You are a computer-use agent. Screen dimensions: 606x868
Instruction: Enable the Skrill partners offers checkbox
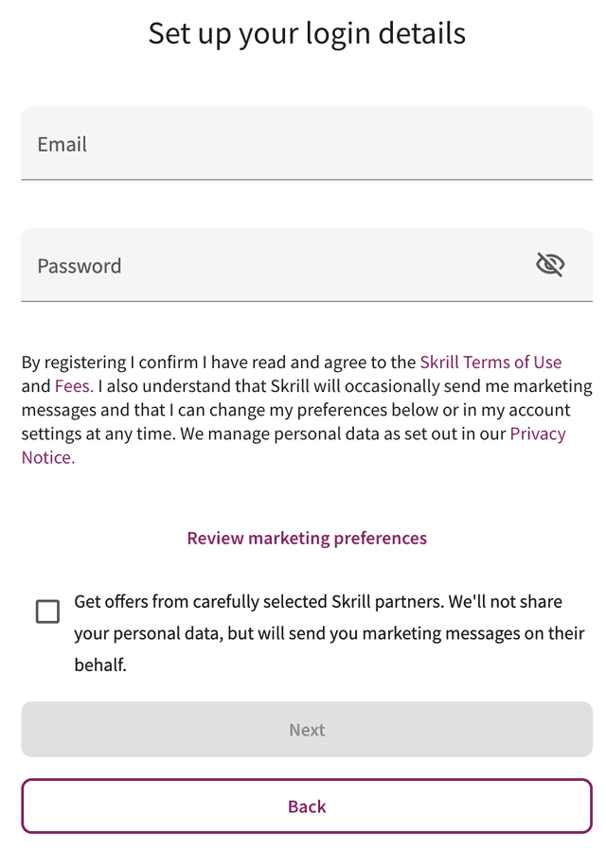(47, 611)
